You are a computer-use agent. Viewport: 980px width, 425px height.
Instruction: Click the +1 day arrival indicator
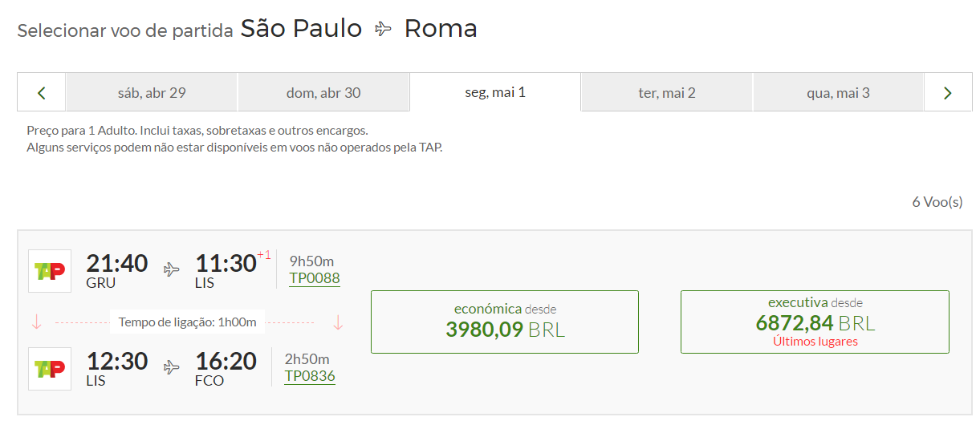point(264,256)
